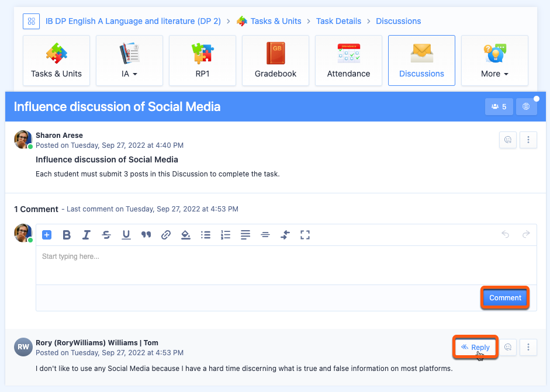Image resolution: width=550 pixels, height=392 pixels.
Task: Expand the IA dropdown tab
Action: tap(129, 60)
